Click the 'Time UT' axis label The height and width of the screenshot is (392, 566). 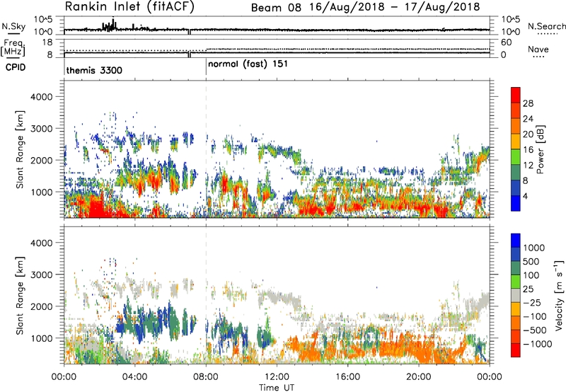click(277, 387)
